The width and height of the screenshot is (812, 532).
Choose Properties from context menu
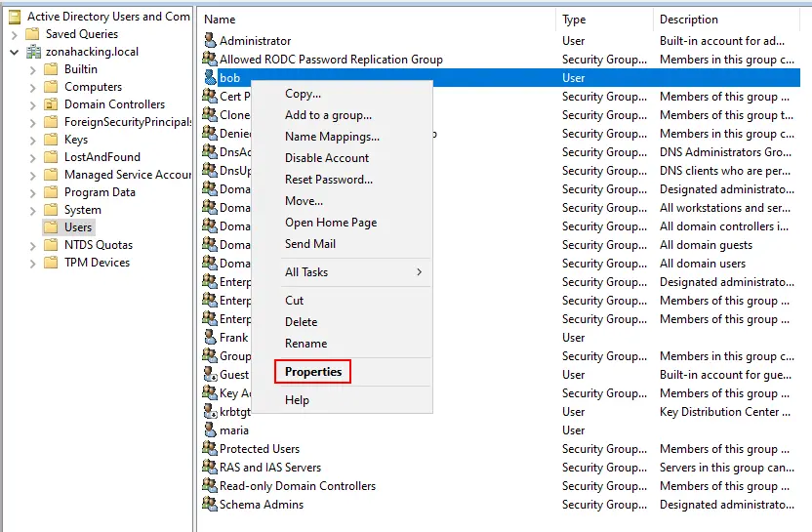coord(313,372)
